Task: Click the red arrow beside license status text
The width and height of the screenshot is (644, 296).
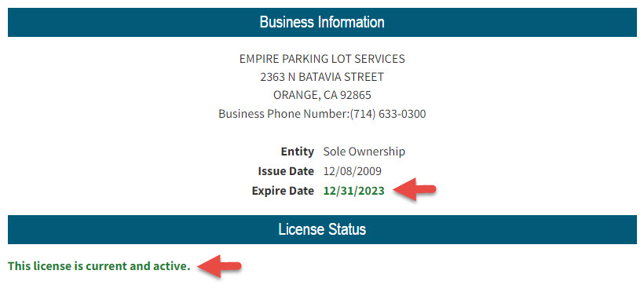Action: [x=219, y=265]
